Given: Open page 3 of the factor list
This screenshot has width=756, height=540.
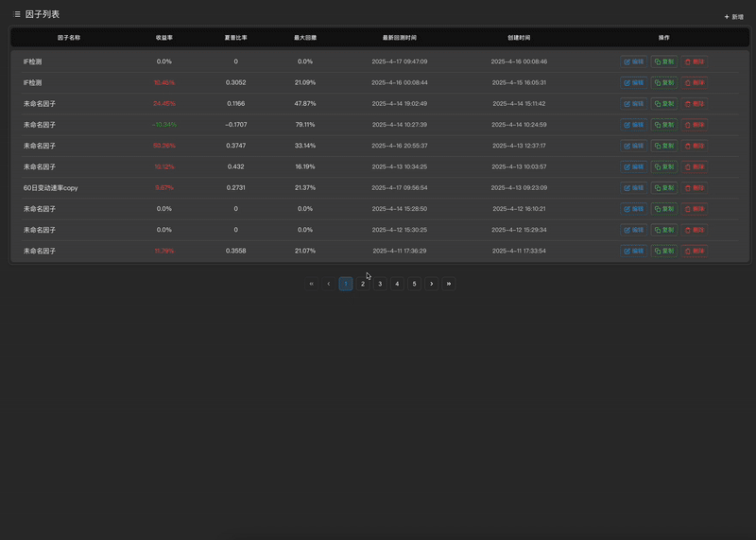Looking at the screenshot, I should pyautogui.click(x=380, y=284).
